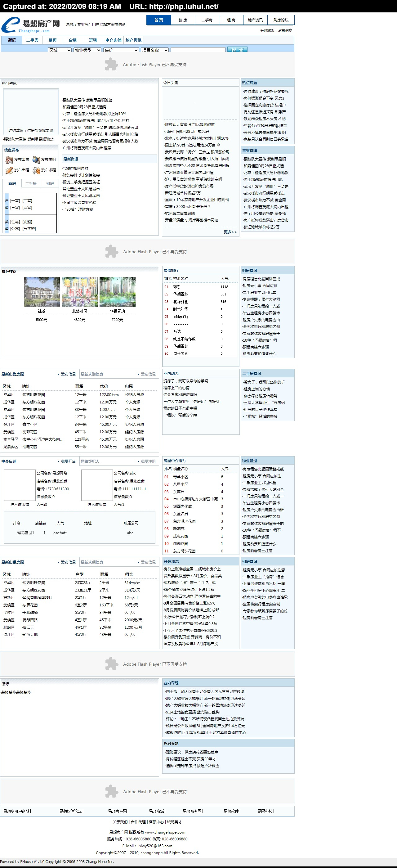
Task: Click the 更多>> link under 今日头条
Action: click(230, 232)
